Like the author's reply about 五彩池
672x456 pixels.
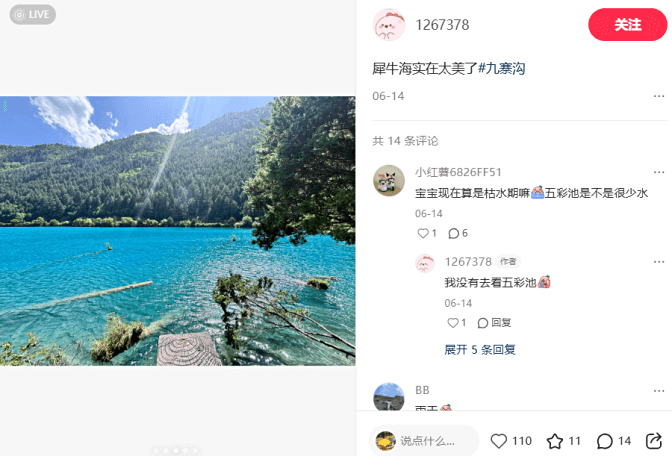point(453,323)
